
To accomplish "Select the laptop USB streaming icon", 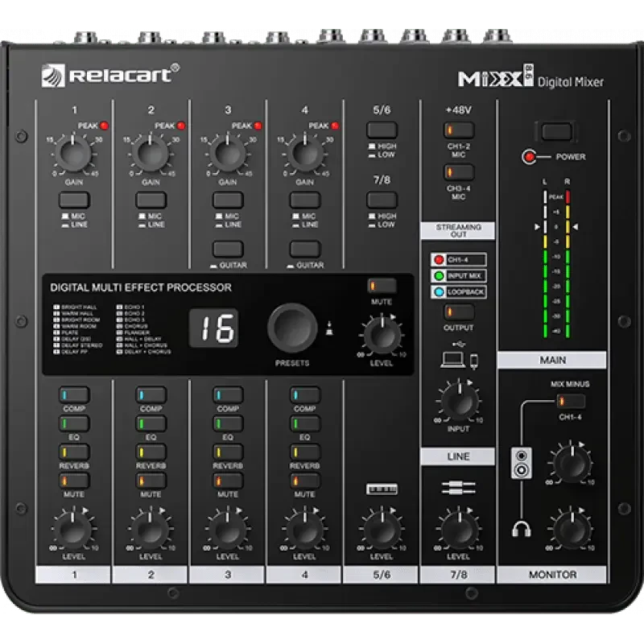I will (452, 360).
